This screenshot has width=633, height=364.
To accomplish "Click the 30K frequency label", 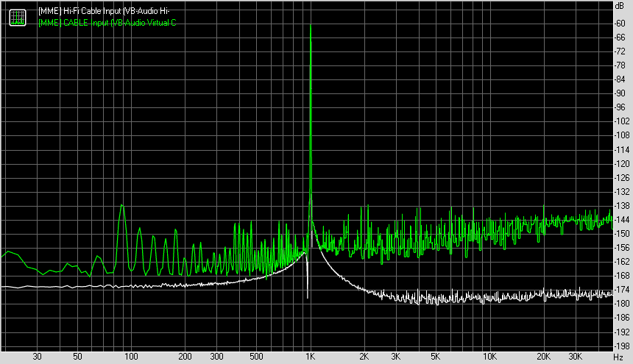I will [x=576, y=357].
